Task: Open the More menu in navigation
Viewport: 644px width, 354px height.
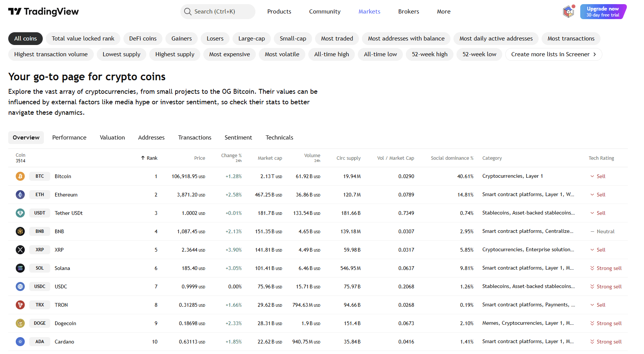Action: click(443, 12)
